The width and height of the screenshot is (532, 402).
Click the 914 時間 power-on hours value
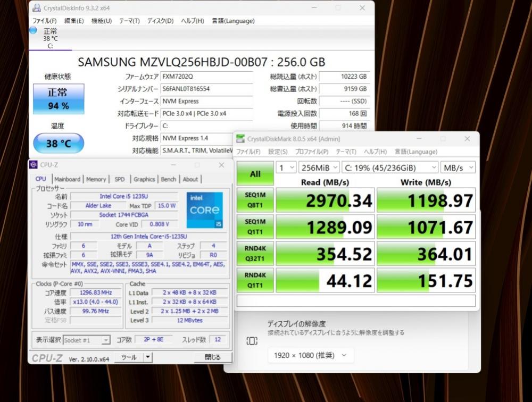point(344,126)
